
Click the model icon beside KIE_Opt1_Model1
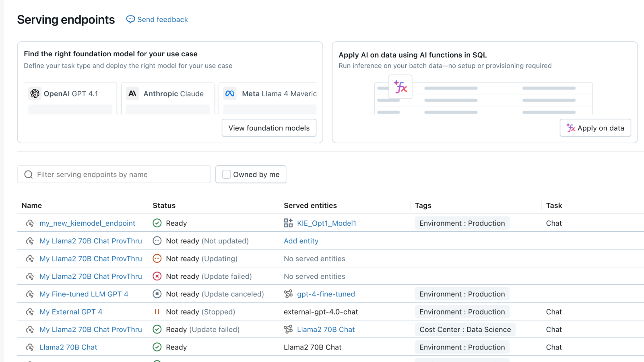[x=288, y=223]
